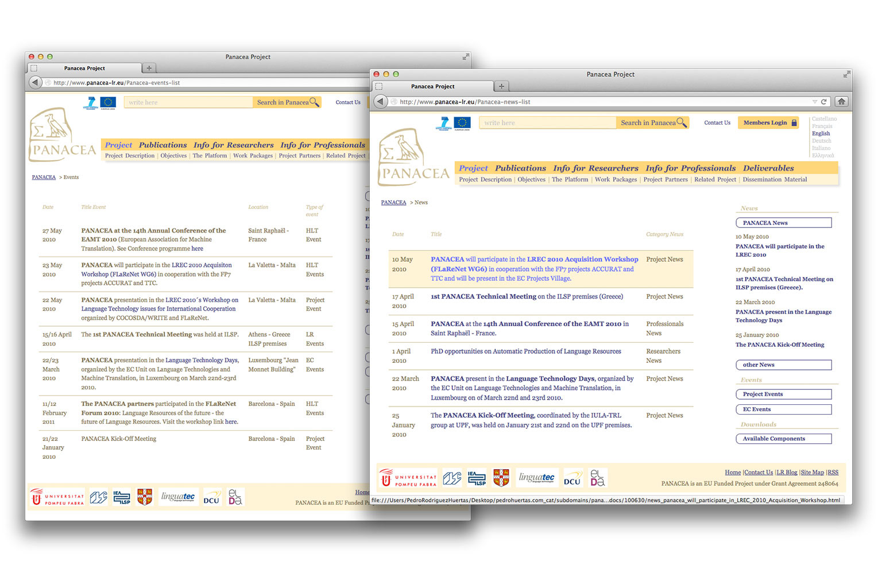The width and height of the screenshot is (882, 588).
Task: Open a new tab in the events window
Action: (149, 68)
